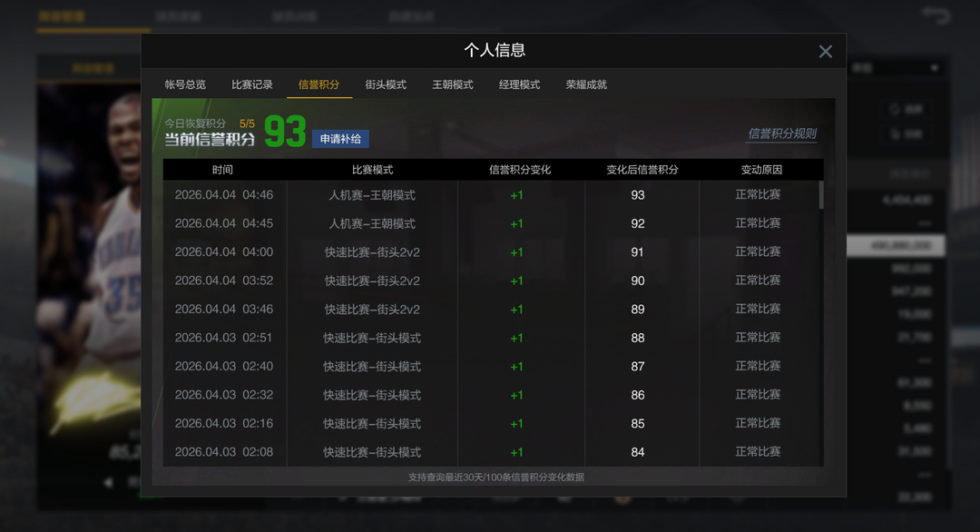Click the score value 85 in table
This screenshot has height=532, width=980.
(638, 423)
